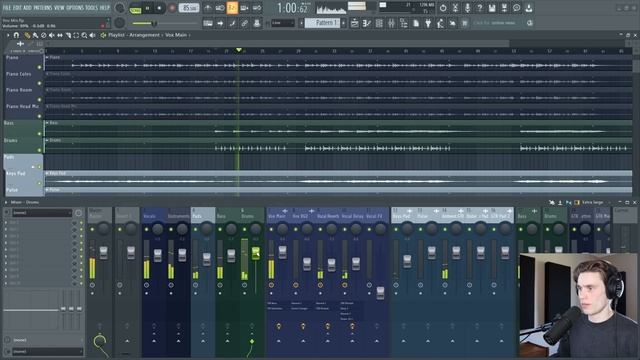Mute the Drums mixer track LED
This screenshot has height=360, width=640.
pyautogui.click(x=244, y=229)
